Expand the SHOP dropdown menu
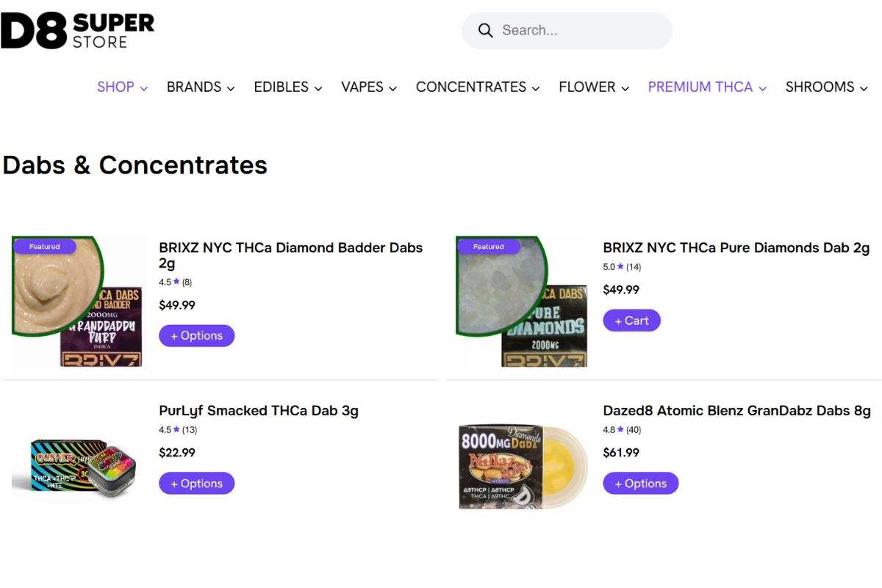 pos(144,87)
